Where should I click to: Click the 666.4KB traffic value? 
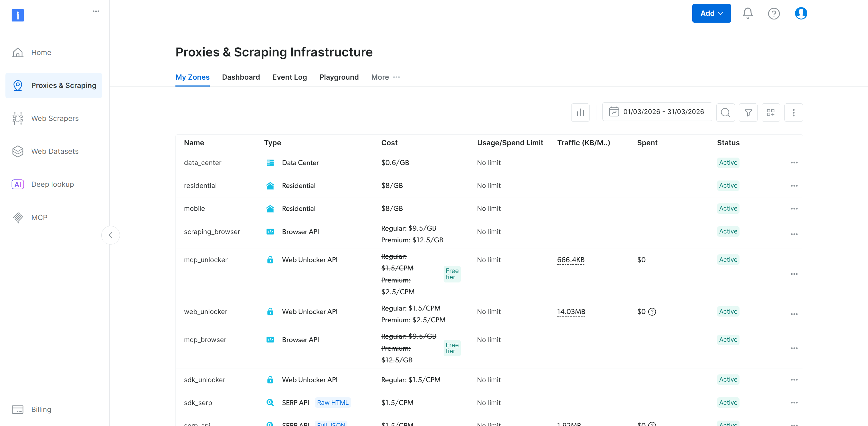pos(570,260)
